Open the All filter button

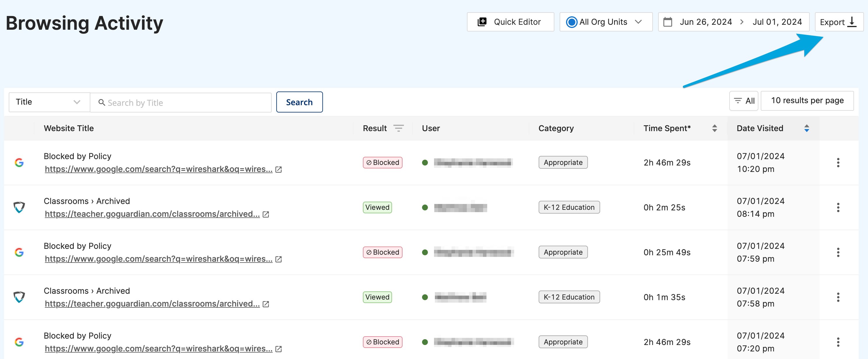point(743,101)
